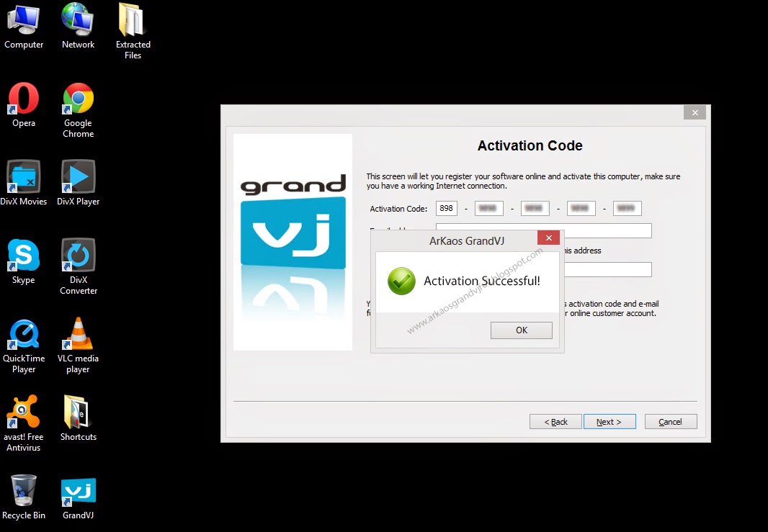Open the Shortcuts folder icon
Screen dimensions: 768x532
click(78, 418)
